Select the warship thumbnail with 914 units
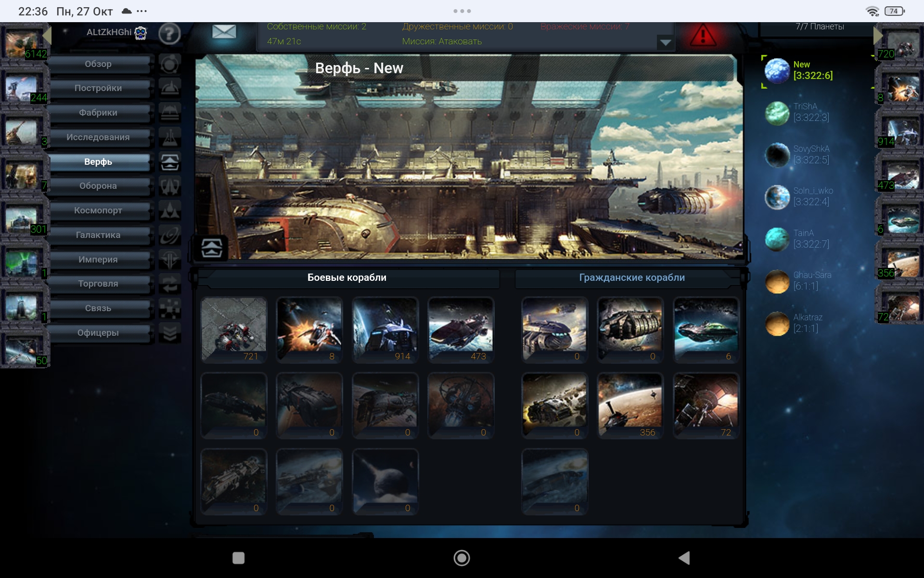 pos(385,329)
